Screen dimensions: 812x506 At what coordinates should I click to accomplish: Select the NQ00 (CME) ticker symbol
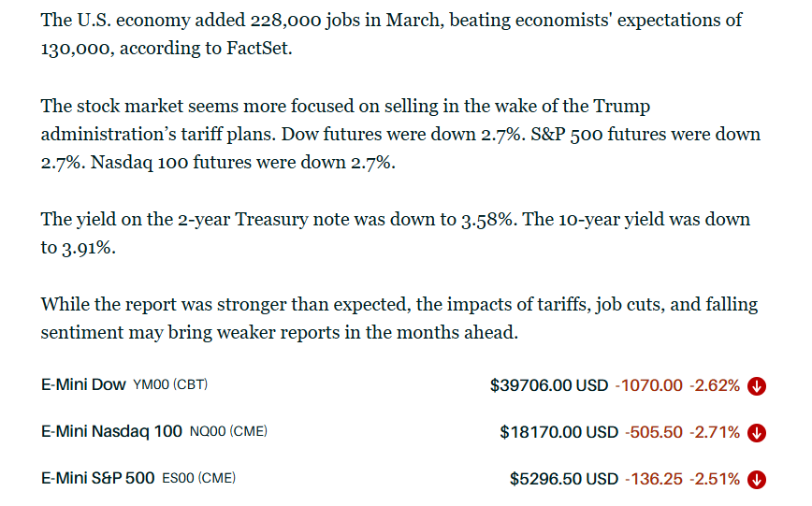[228, 432]
